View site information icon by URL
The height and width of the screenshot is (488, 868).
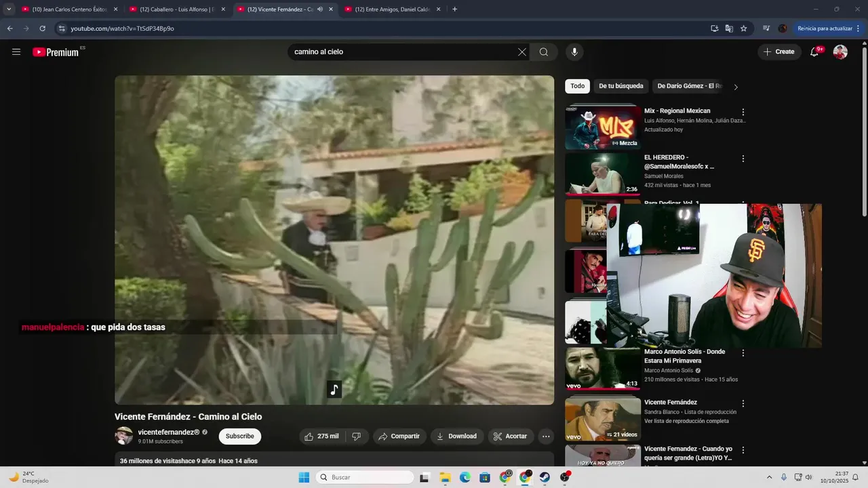[x=62, y=28]
